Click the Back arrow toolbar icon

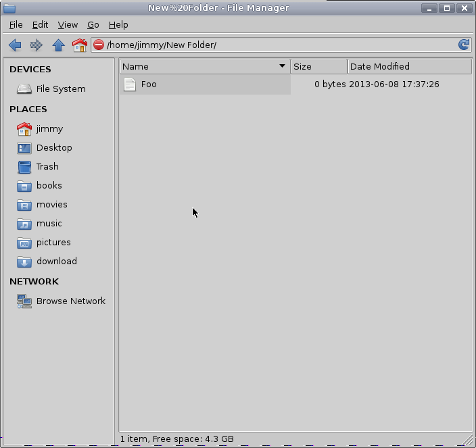[x=15, y=45]
